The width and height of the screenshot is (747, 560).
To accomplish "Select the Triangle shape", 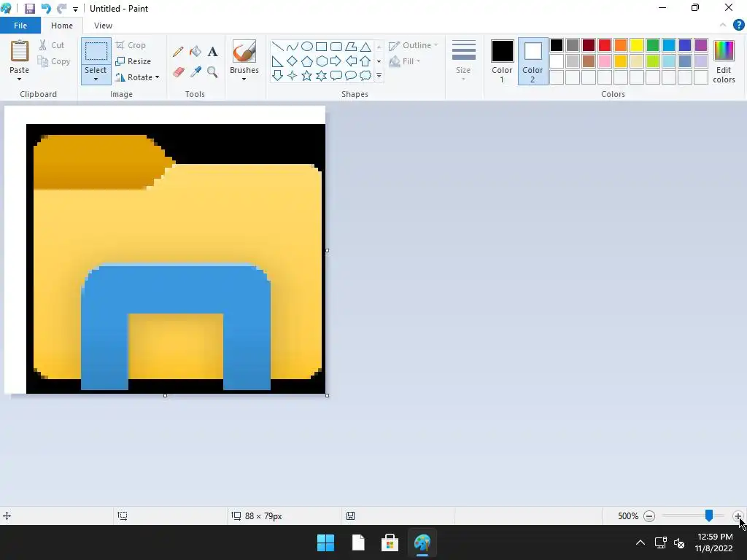I will point(365,47).
